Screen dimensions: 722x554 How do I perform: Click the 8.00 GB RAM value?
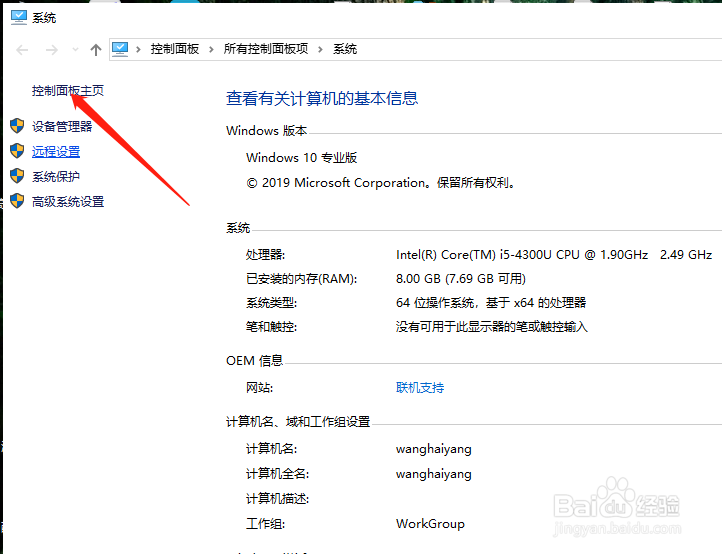(x=460, y=279)
